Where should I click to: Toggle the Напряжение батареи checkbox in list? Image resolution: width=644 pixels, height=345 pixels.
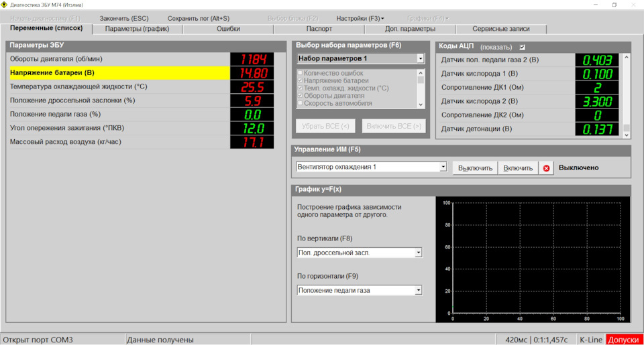pyautogui.click(x=300, y=80)
